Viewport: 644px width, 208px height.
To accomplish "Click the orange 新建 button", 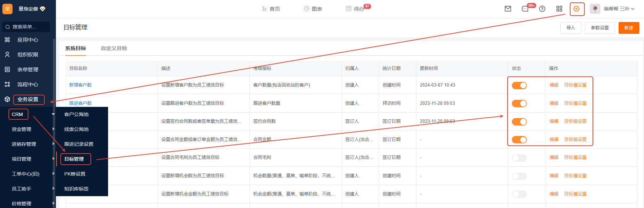I will [628, 28].
